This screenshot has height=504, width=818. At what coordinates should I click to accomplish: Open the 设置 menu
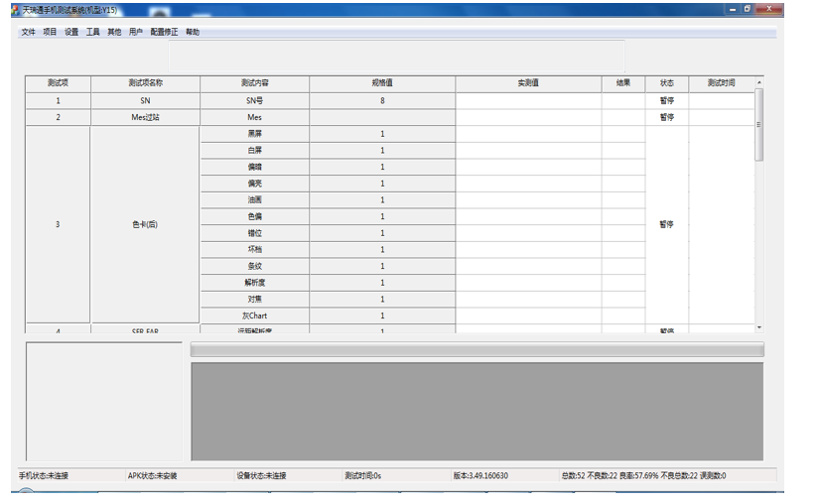click(71, 32)
